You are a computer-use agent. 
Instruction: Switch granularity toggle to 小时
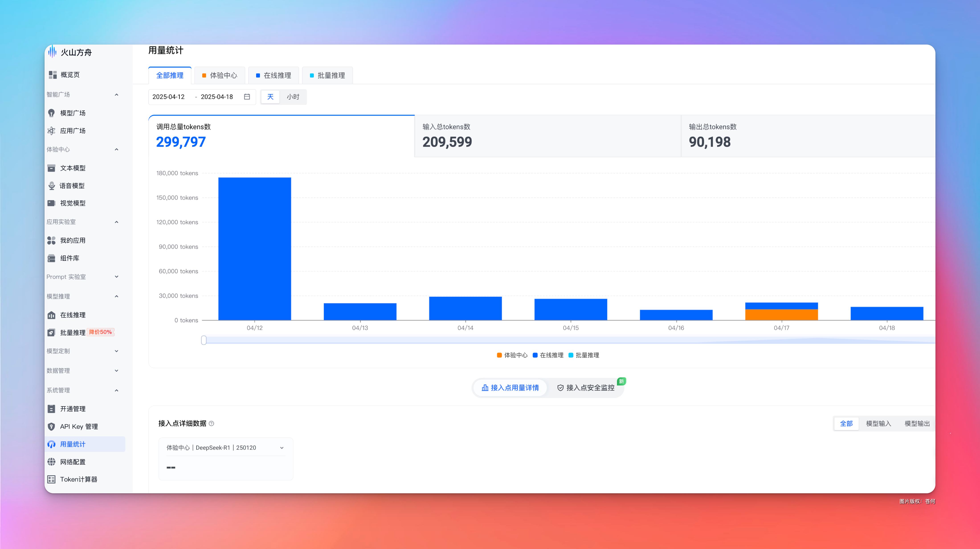(x=293, y=97)
